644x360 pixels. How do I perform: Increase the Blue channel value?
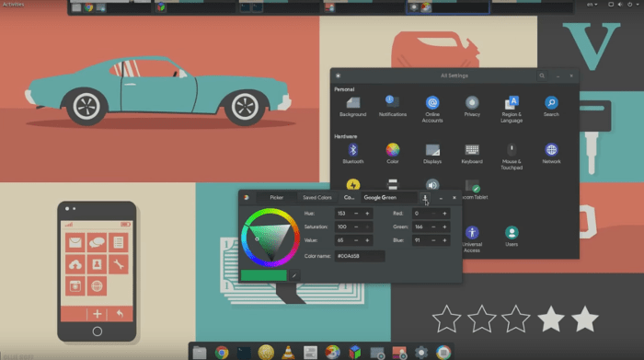tap(444, 240)
